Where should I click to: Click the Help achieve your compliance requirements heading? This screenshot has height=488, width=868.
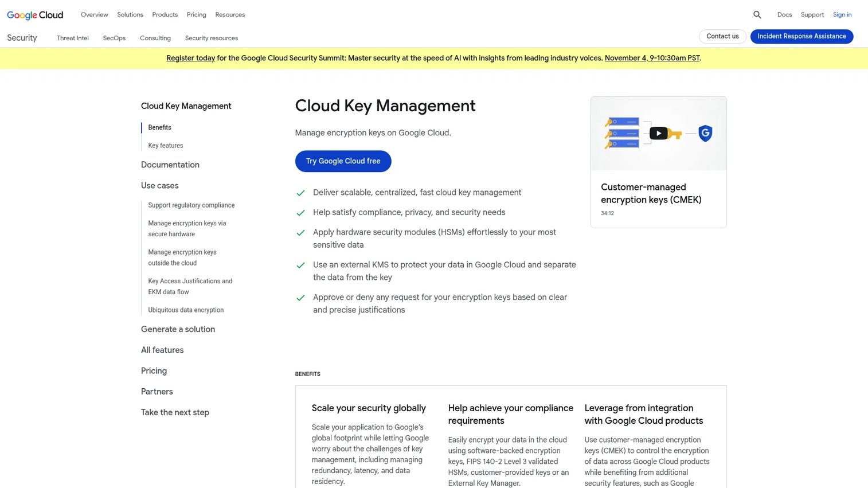pyautogui.click(x=511, y=415)
